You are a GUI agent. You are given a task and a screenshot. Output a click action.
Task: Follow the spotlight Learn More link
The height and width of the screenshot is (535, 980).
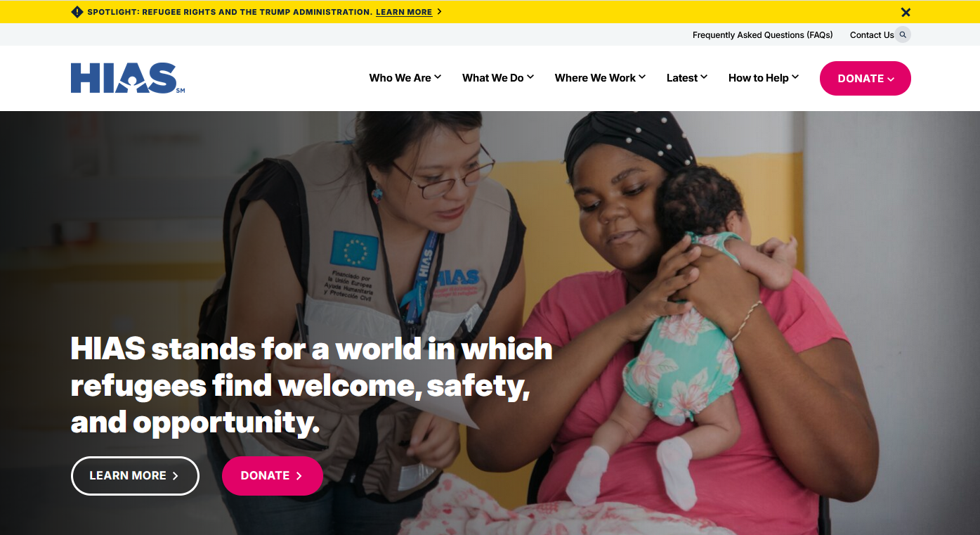[404, 12]
